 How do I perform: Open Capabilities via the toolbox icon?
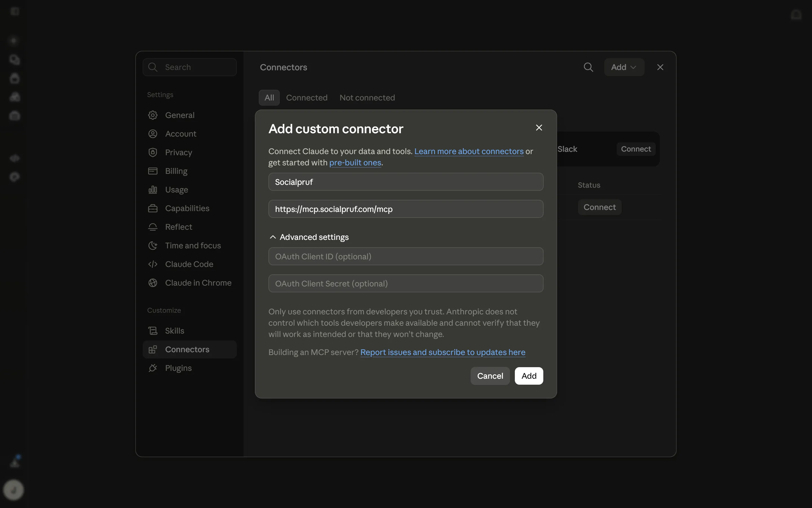point(153,208)
